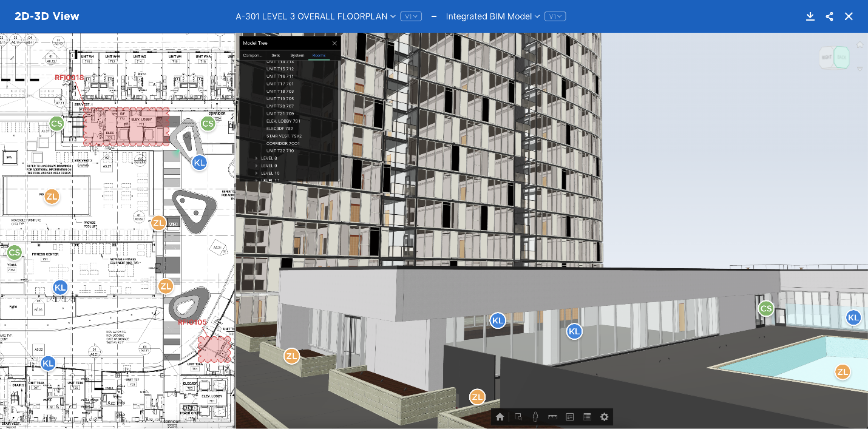Viewport: 868px width, 429px height.
Task: Select the measurement ruler tool
Action: click(552, 417)
